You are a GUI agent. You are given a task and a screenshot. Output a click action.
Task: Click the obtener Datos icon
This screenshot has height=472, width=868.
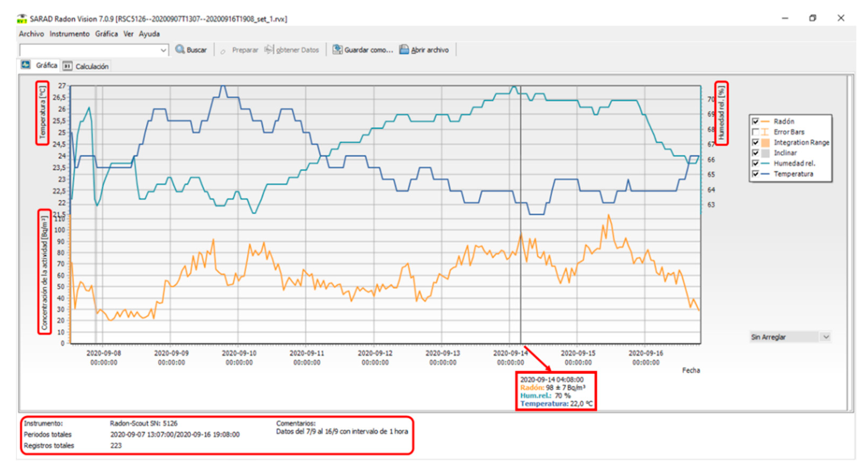tap(269, 49)
